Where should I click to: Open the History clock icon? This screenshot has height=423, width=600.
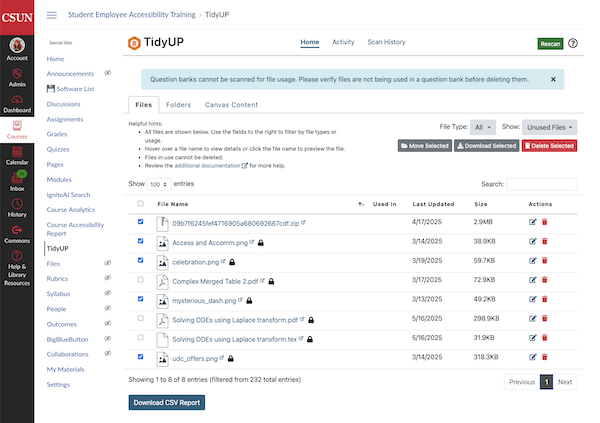click(x=17, y=204)
